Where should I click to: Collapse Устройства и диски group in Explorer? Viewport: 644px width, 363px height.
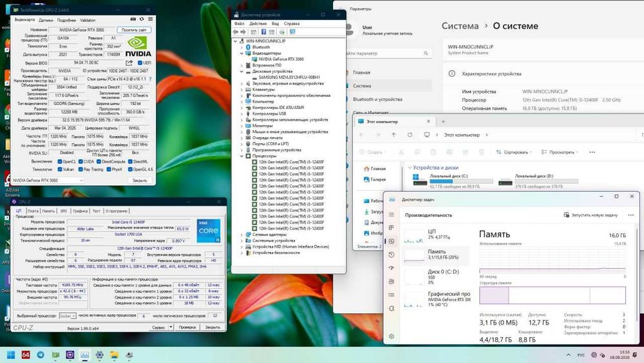[410, 168]
